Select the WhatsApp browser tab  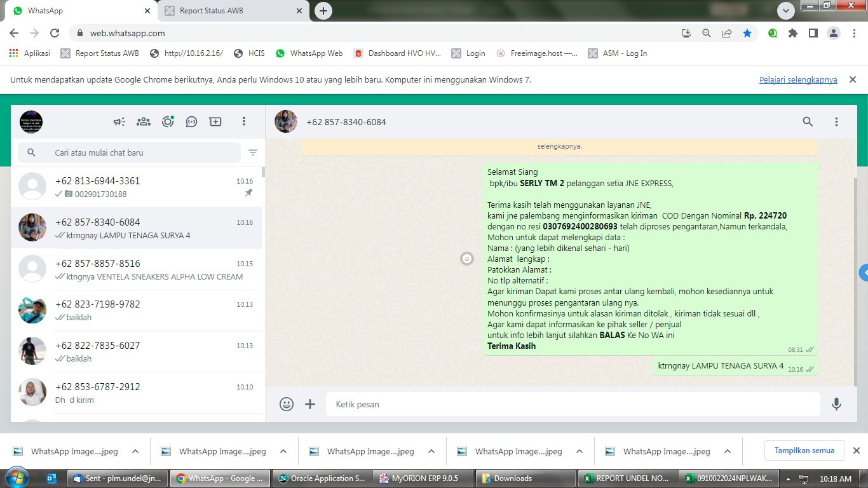[81, 11]
